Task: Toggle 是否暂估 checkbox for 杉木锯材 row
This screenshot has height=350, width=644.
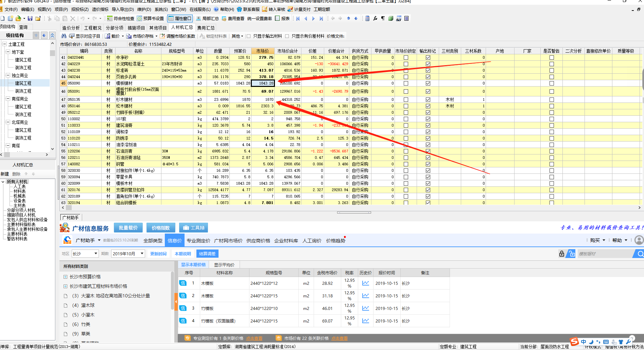Action: [x=552, y=99]
